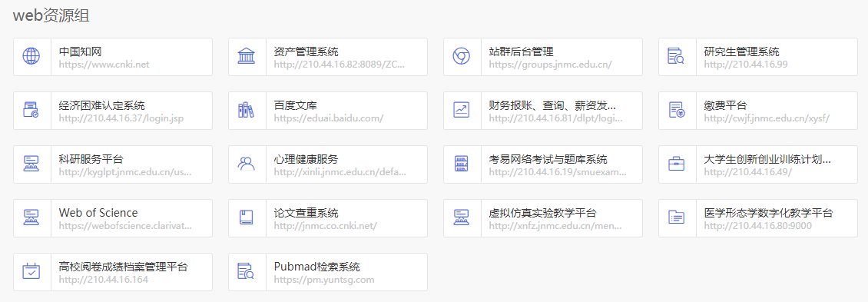Open the 资产管理系统 resource title
Image resolution: width=868 pixels, height=302 pixels.
pos(306,51)
